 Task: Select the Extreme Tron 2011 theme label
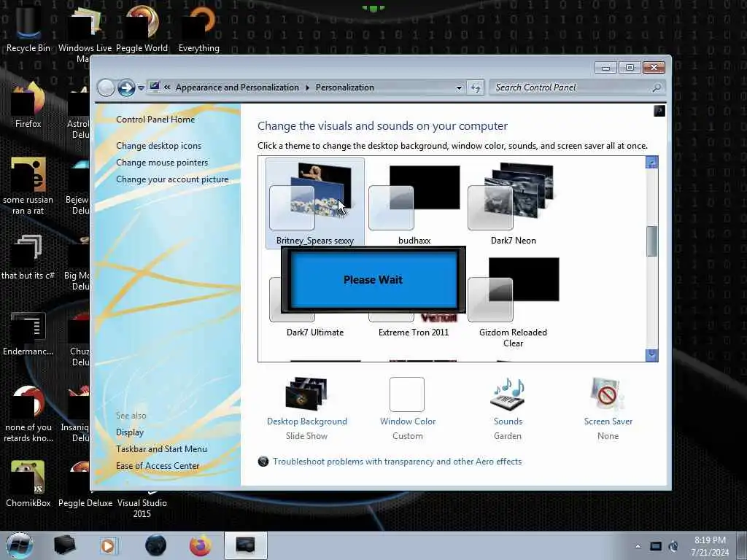click(414, 332)
